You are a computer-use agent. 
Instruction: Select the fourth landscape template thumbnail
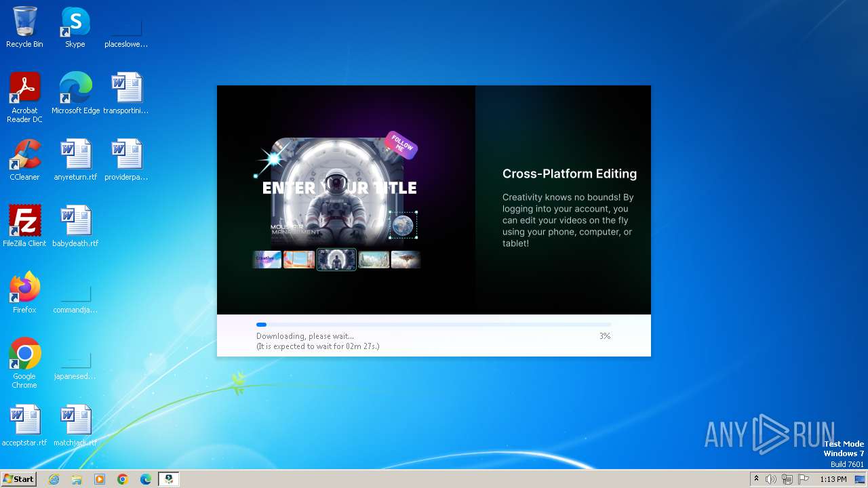[x=374, y=260]
